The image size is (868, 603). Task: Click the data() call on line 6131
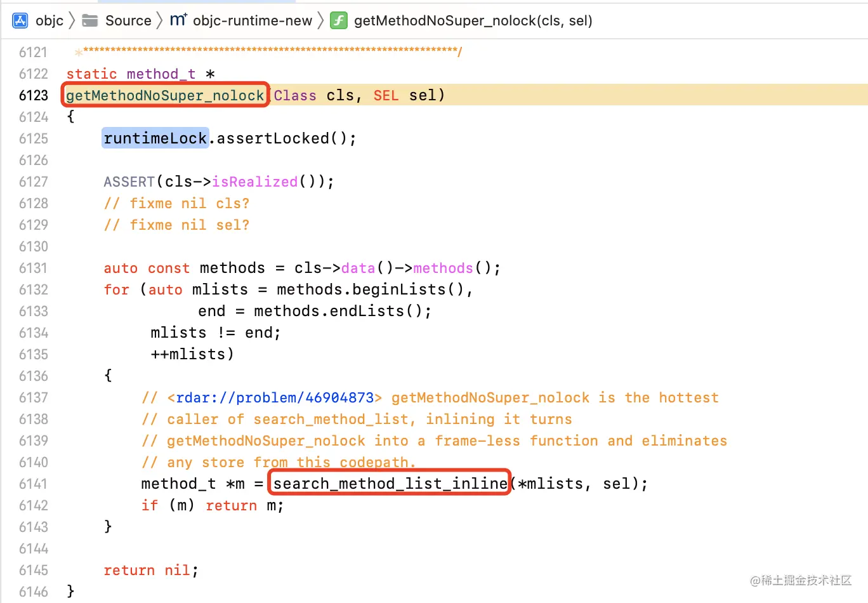pos(367,268)
